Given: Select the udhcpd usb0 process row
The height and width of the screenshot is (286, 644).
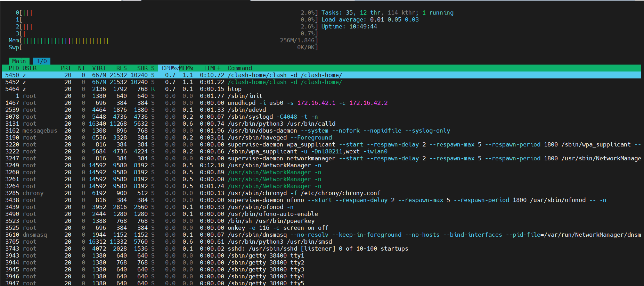Looking at the screenshot, I should tap(321, 103).
